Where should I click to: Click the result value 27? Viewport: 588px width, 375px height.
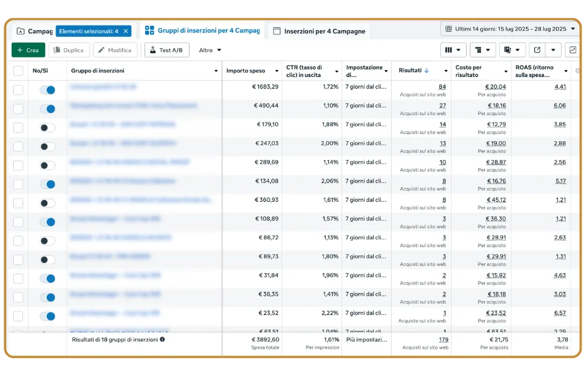(x=442, y=105)
